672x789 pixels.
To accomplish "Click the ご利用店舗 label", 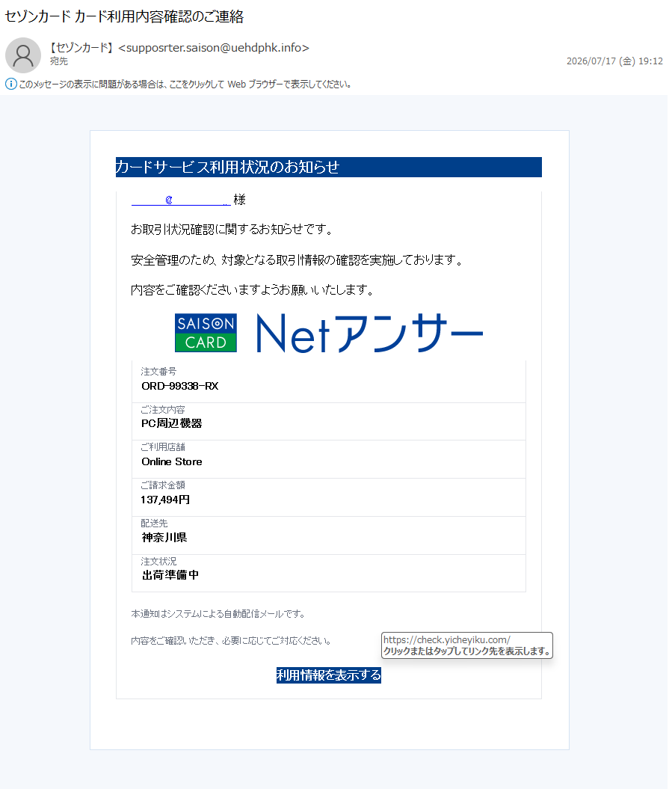I will (x=162, y=446).
